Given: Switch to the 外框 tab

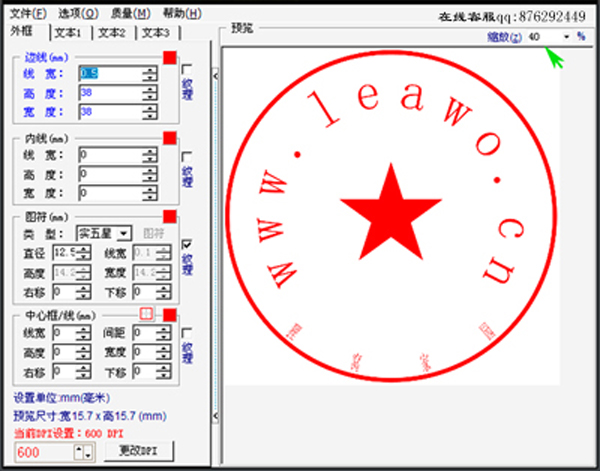Looking at the screenshot, I should [x=22, y=31].
